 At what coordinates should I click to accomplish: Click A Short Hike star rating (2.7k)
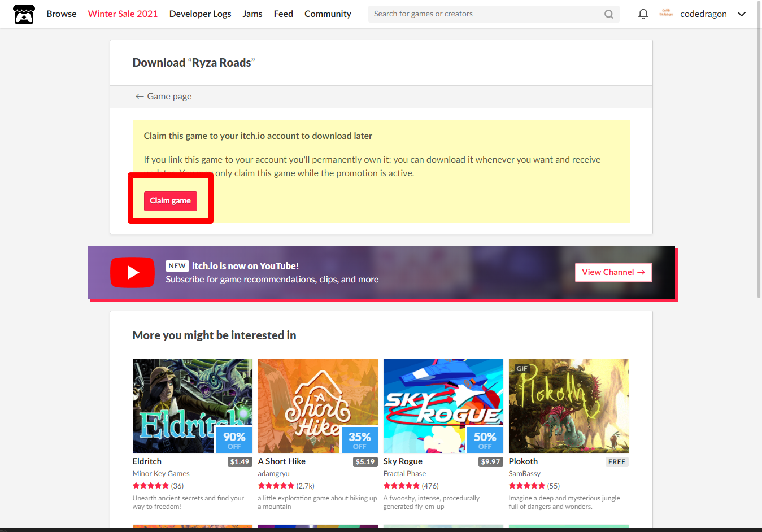click(286, 486)
